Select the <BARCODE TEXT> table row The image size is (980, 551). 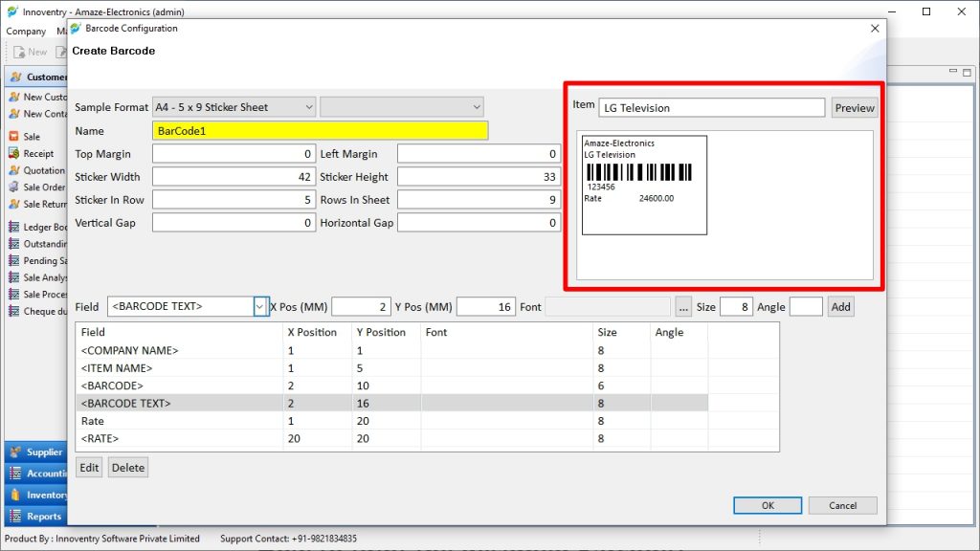click(x=391, y=403)
